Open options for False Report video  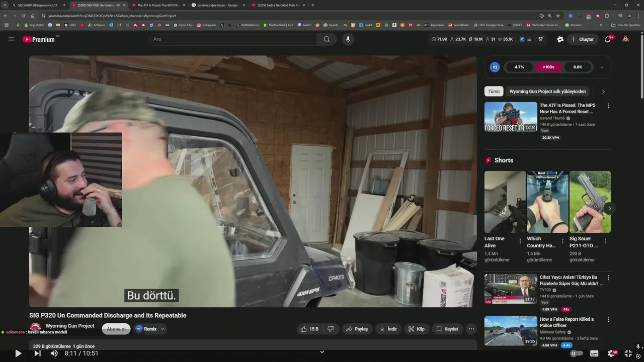pos(608,320)
